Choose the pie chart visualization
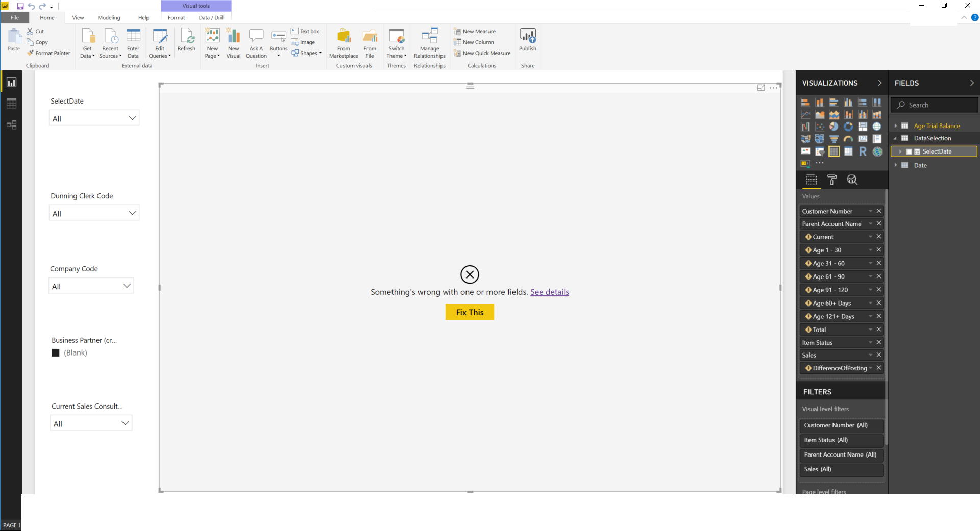 834,127
